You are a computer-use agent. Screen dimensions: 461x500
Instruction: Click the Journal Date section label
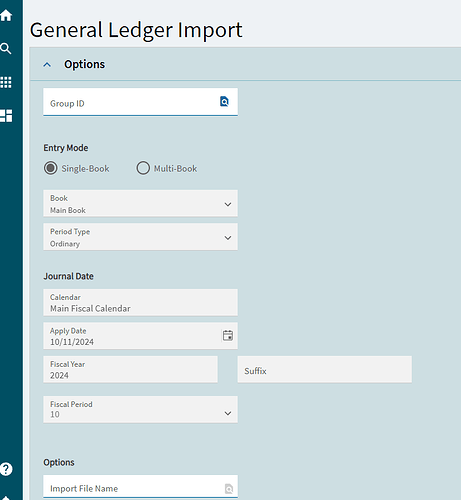(x=68, y=276)
